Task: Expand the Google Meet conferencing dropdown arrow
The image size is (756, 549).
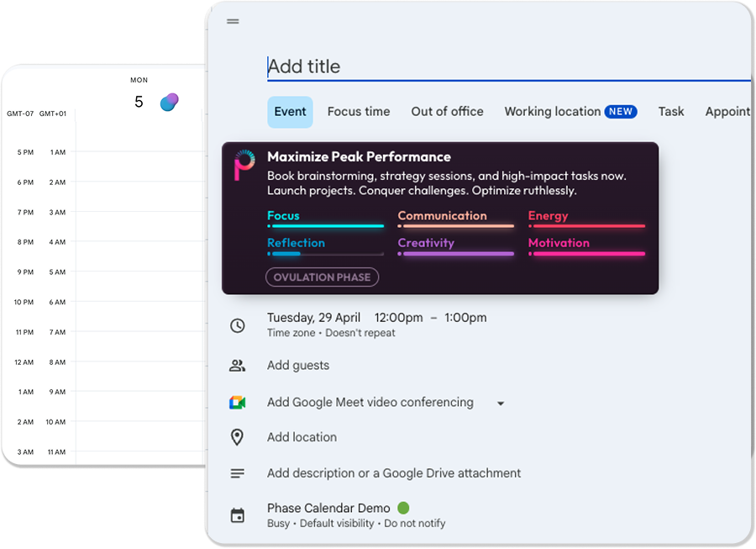Action: coord(501,404)
